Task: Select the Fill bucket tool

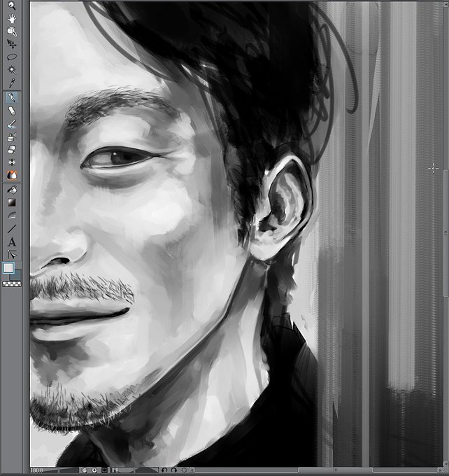Action: [11, 190]
